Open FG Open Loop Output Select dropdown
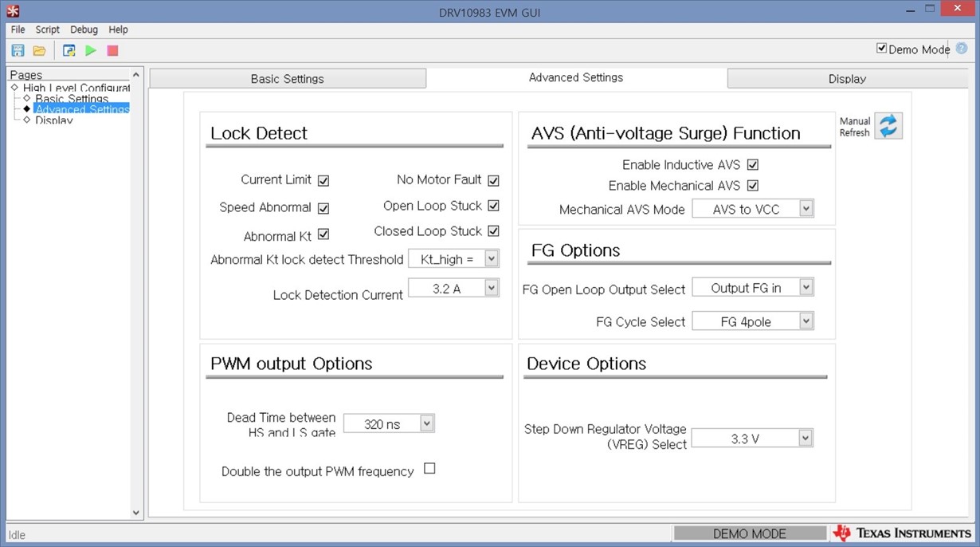 click(x=753, y=288)
